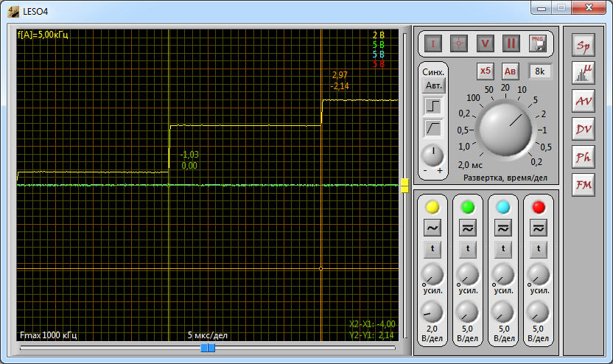Click the green channel 5,0 V/div knob
613x364 pixels.
coord(467,312)
